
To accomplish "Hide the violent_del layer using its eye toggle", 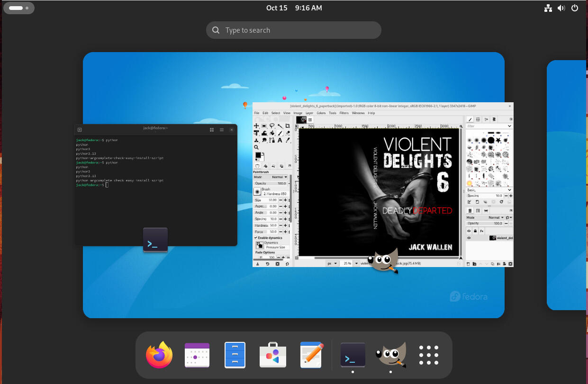I will (x=469, y=238).
